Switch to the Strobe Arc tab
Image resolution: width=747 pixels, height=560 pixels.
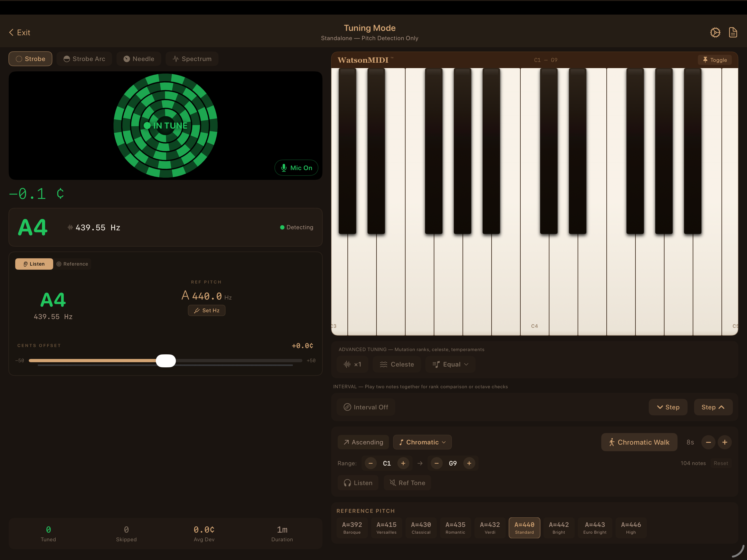84,58
